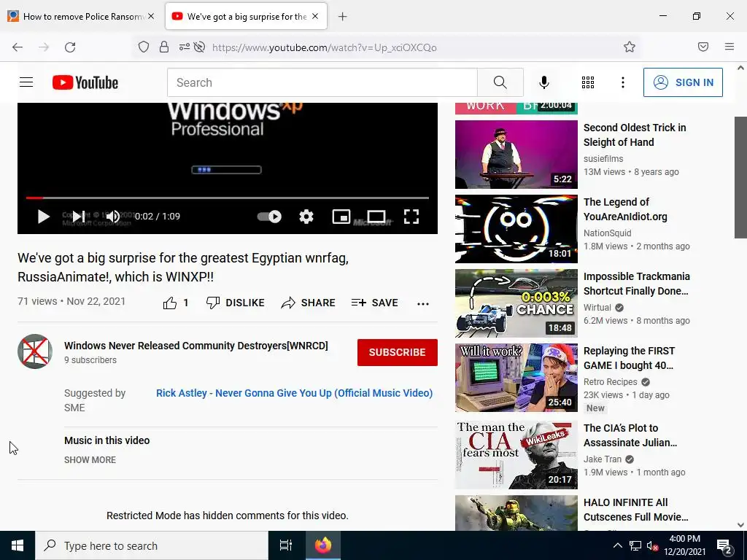View site security padlock info
747x560 pixels.
(164, 47)
